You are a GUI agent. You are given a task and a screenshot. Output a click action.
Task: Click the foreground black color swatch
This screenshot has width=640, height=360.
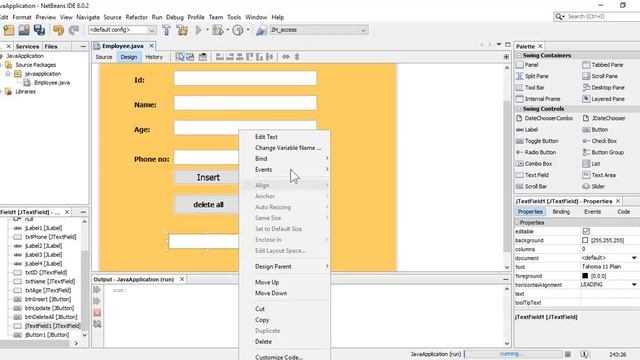click(x=585, y=276)
